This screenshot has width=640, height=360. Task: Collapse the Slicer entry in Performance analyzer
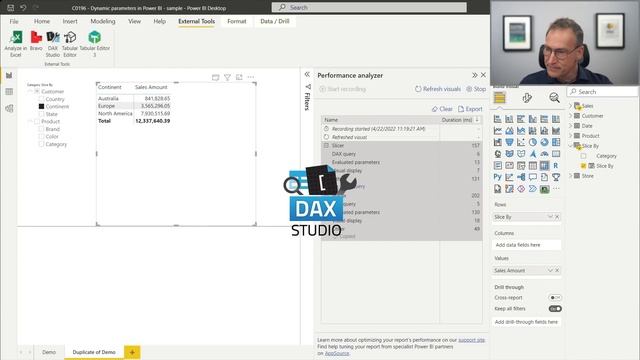click(326, 145)
